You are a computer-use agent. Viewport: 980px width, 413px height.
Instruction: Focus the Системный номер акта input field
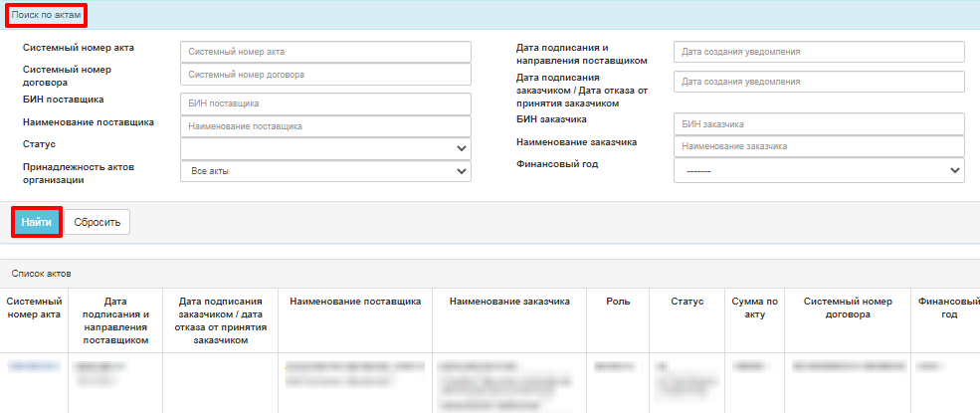pos(325,52)
